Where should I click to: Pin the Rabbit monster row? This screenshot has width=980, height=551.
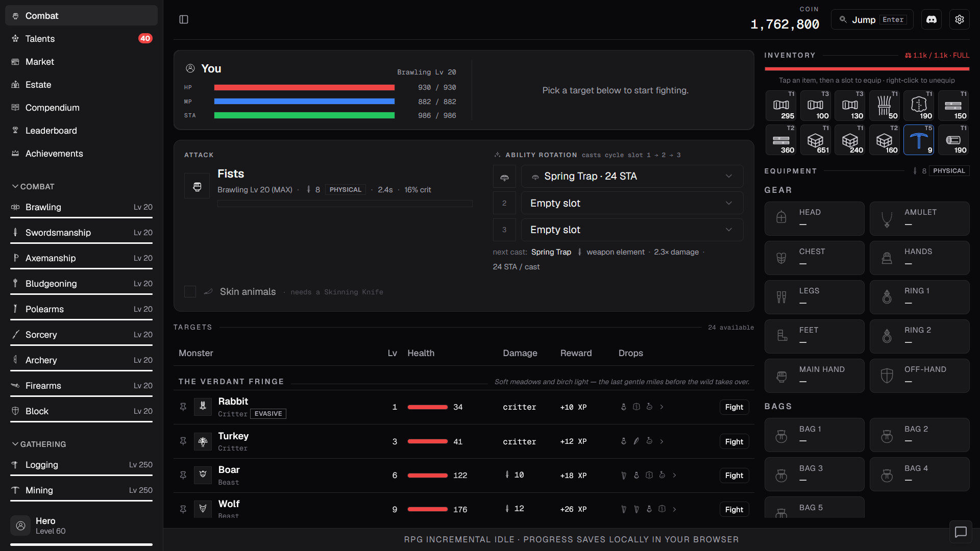point(183,407)
